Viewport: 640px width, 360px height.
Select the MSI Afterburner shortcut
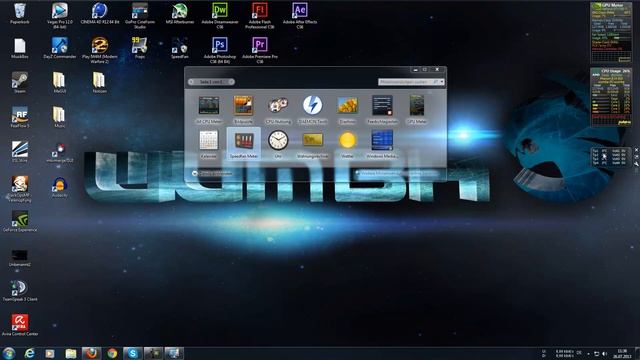(x=180, y=14)
